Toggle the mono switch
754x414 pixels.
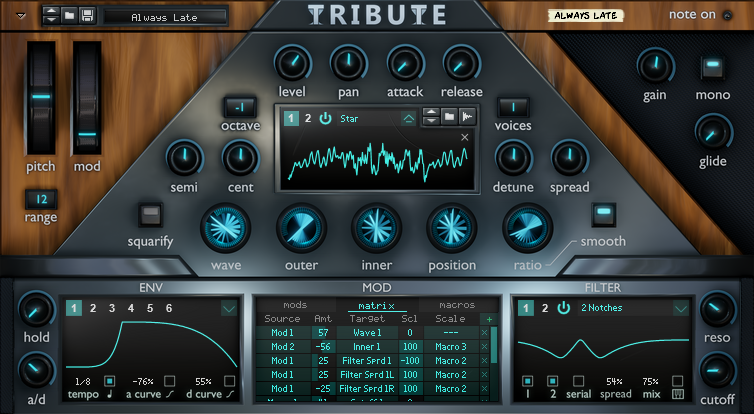pyautogui.click(x=713, y=67)
